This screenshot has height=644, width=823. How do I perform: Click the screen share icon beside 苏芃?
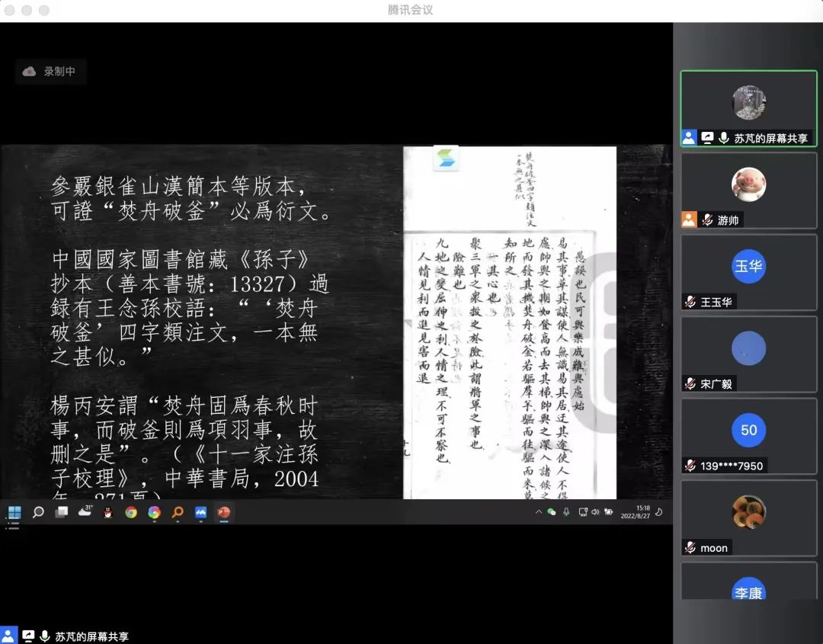pyautogui.click(x=707, y=138)
